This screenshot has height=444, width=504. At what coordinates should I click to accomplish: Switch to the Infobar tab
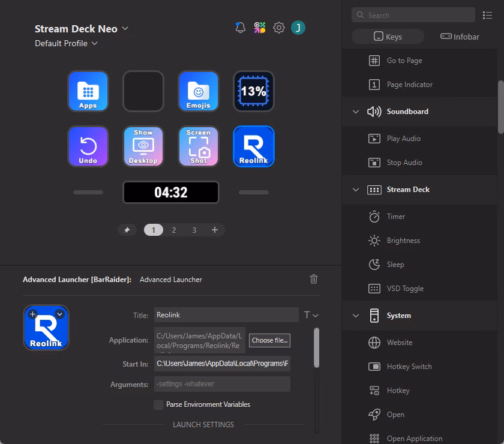(x=460, y=37)
